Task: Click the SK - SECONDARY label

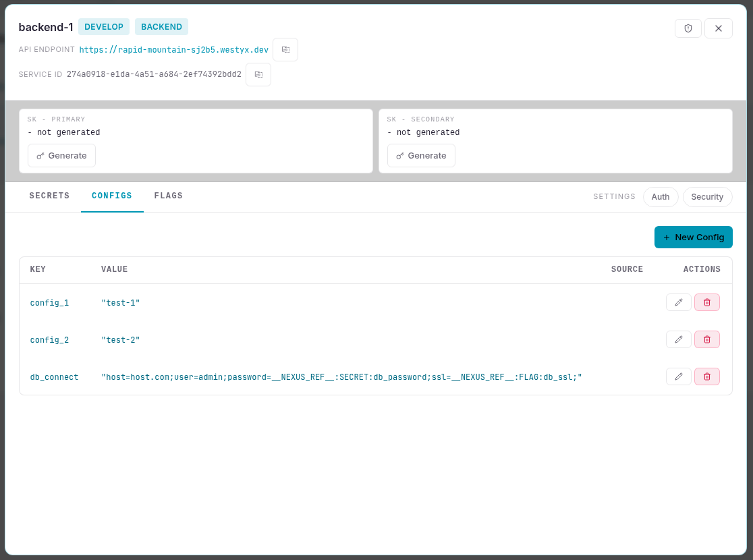Action: [x=420, y=119]
